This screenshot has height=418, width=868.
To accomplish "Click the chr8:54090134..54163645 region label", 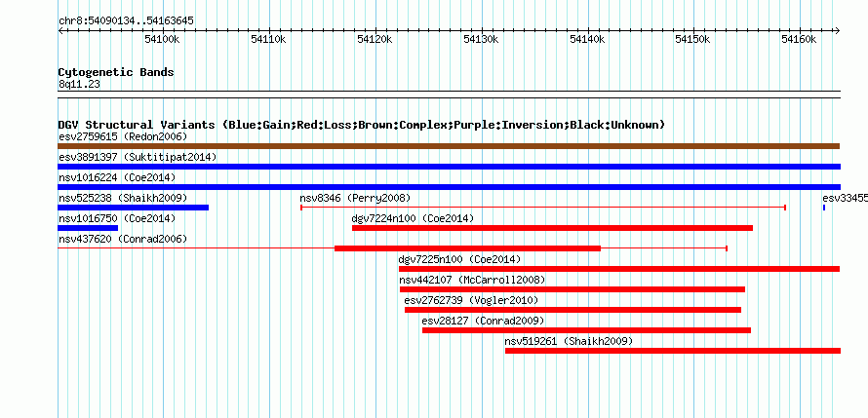I will [126, 20].
